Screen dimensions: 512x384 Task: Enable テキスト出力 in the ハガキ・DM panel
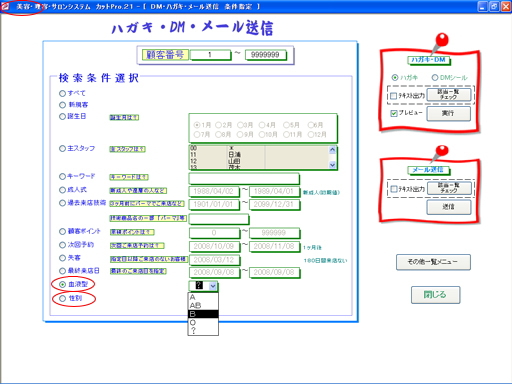[394, 96]
